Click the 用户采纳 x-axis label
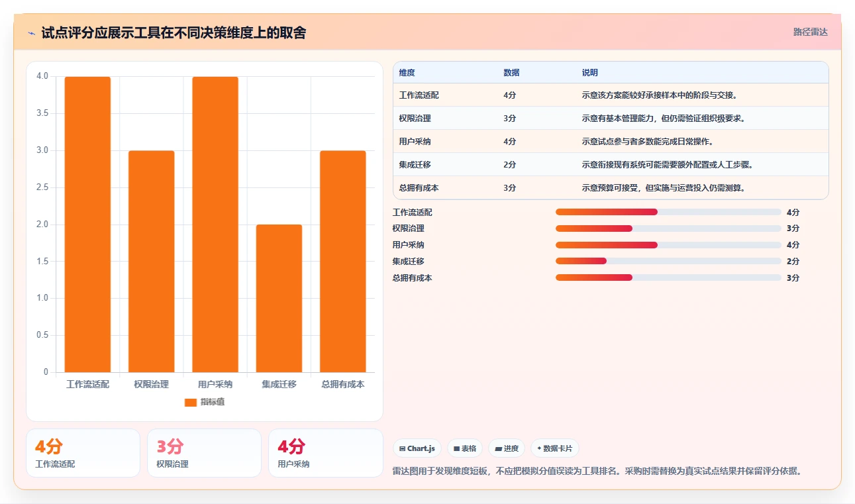The height and width of the screenshot is (504, 855). [x=215, y=384]
